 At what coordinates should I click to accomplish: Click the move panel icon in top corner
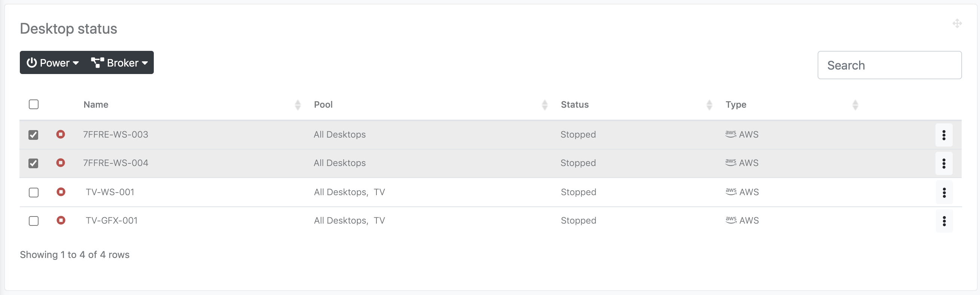click(957, 24)
